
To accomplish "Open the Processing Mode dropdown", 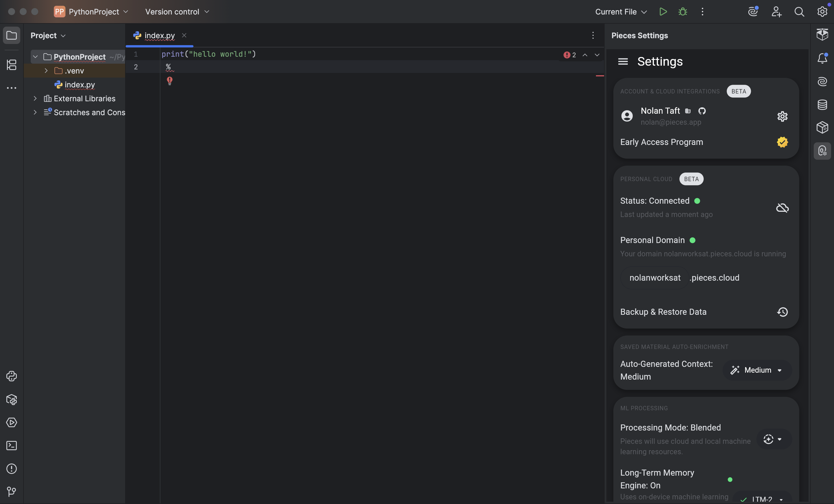I will point(774,439).
